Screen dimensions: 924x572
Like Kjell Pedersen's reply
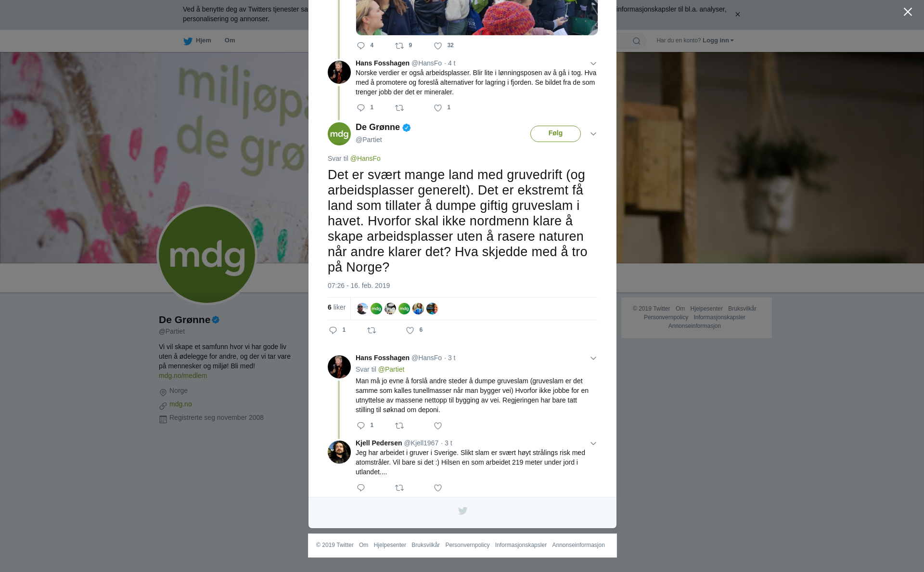point(438,488)
